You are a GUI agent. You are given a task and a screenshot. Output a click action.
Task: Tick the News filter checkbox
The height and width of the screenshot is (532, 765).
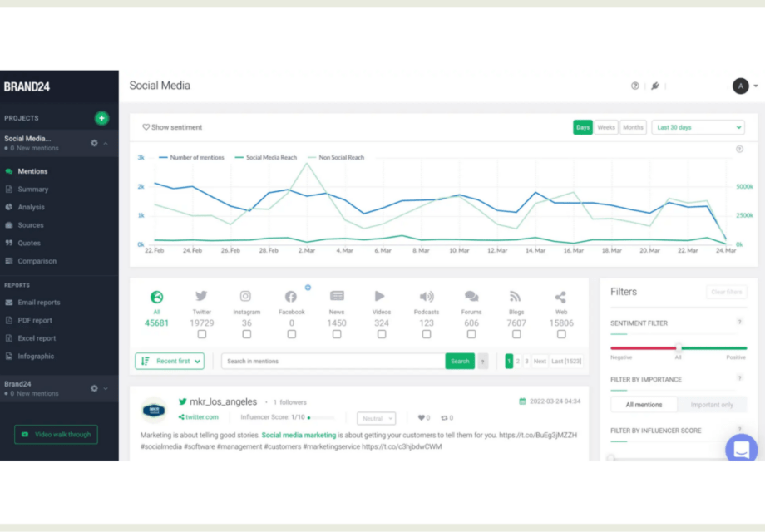pyautogui.click(x=337, y=334)
